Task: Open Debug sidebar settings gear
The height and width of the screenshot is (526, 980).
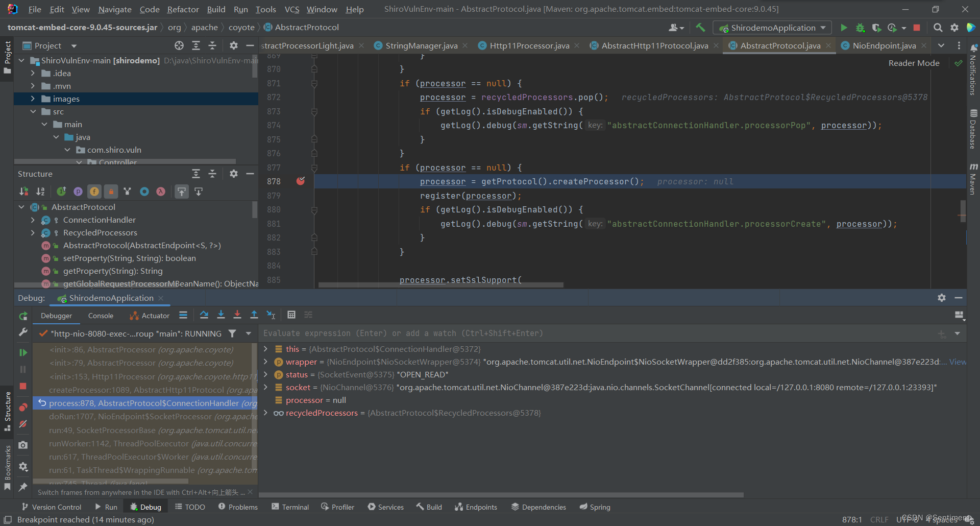Action: click(23, 467)
